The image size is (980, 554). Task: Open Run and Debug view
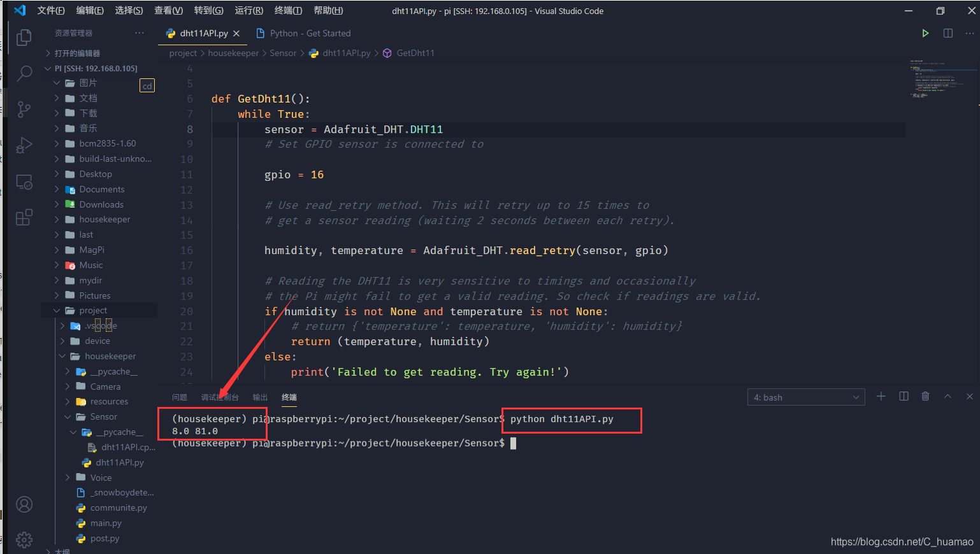pyautogui.click(x=24, y=146)
